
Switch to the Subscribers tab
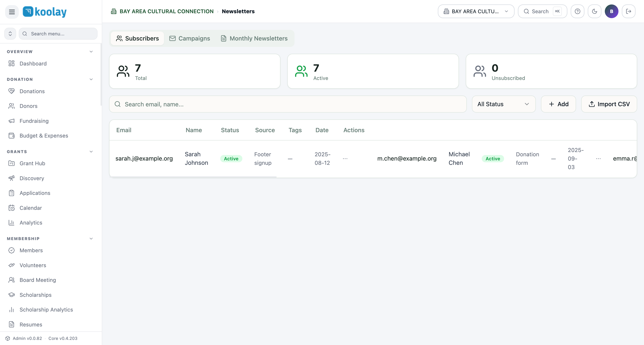pyautogui.click(x=137, y=38)
